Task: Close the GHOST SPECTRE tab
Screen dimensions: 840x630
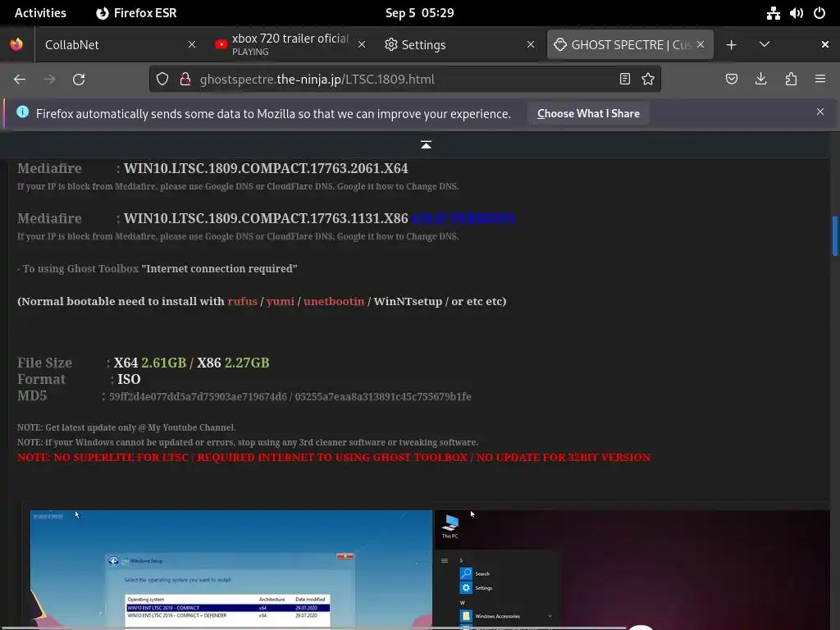Action: pyautogui.click(x=701, y=44)
